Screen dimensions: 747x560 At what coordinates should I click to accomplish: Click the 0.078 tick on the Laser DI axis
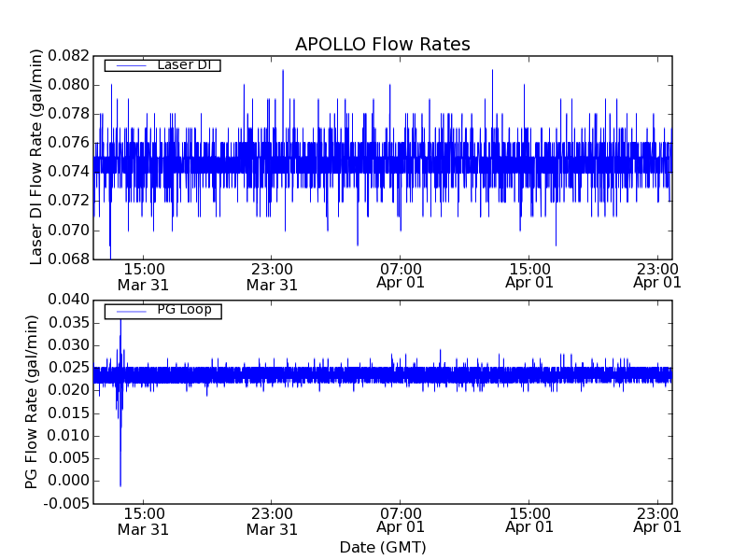click(x=68, y=114)
